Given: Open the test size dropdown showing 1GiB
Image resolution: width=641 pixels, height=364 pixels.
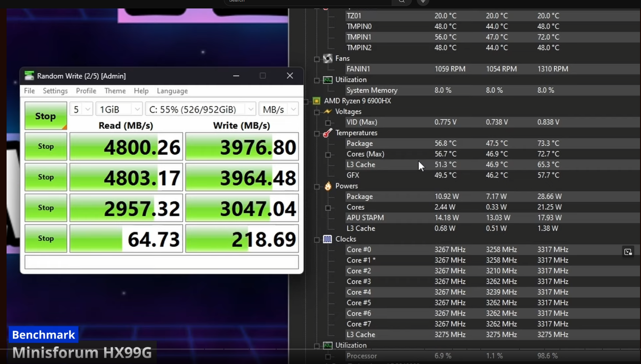Looking at the screenshot, I should click(119, 109).
